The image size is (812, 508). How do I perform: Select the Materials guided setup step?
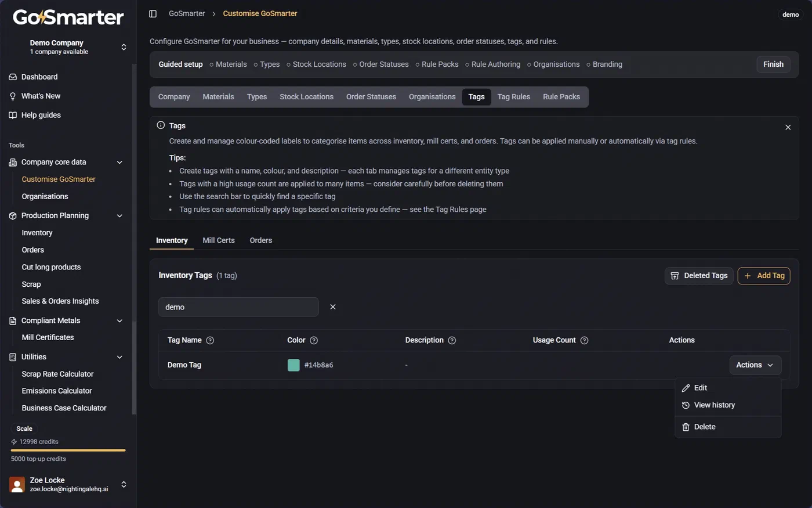tap(228, 64)
